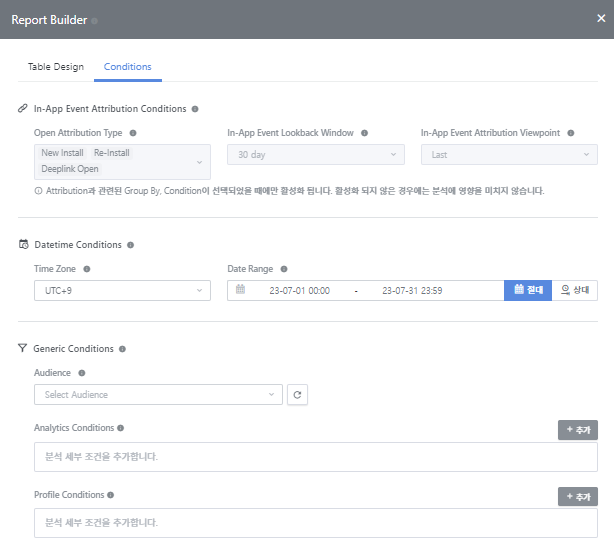Click the funnel filter icon of Generic Conditions

click(x=22, y=348)
